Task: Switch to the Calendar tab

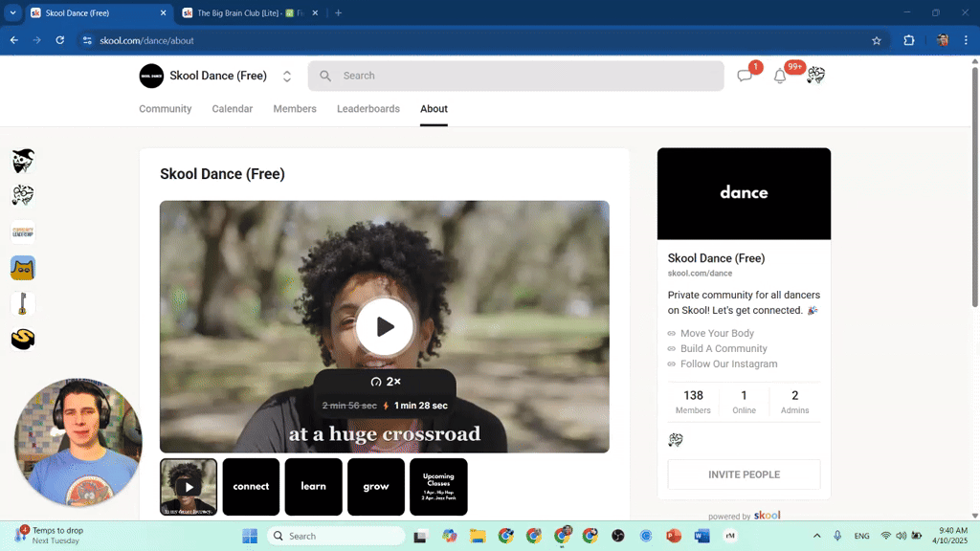Action: pyautogui.click(x=232, y=109)
